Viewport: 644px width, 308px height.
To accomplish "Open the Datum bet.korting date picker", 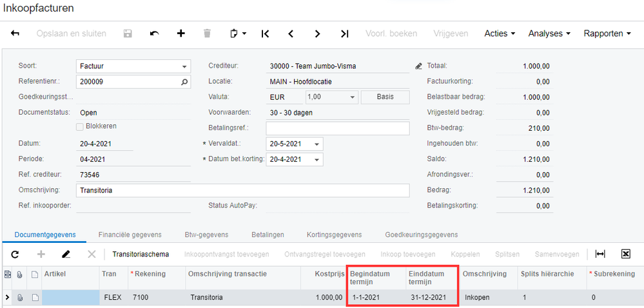I will tap(317, 160).
